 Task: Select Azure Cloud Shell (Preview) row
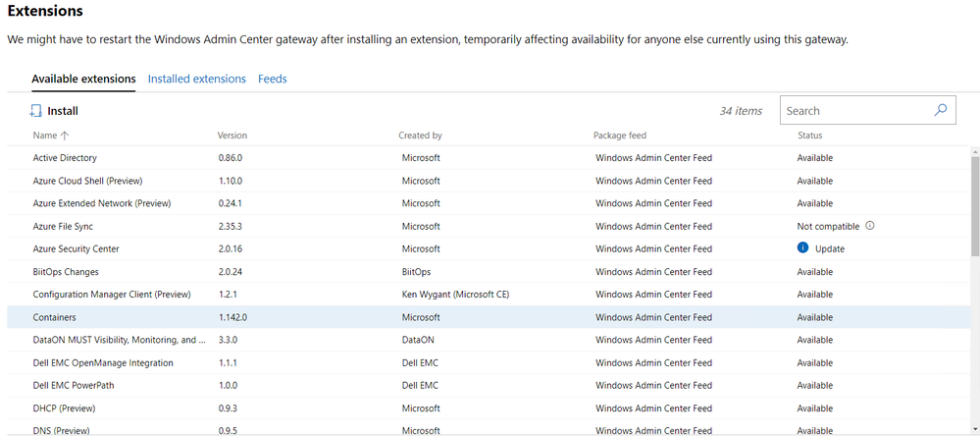point(489,181)
